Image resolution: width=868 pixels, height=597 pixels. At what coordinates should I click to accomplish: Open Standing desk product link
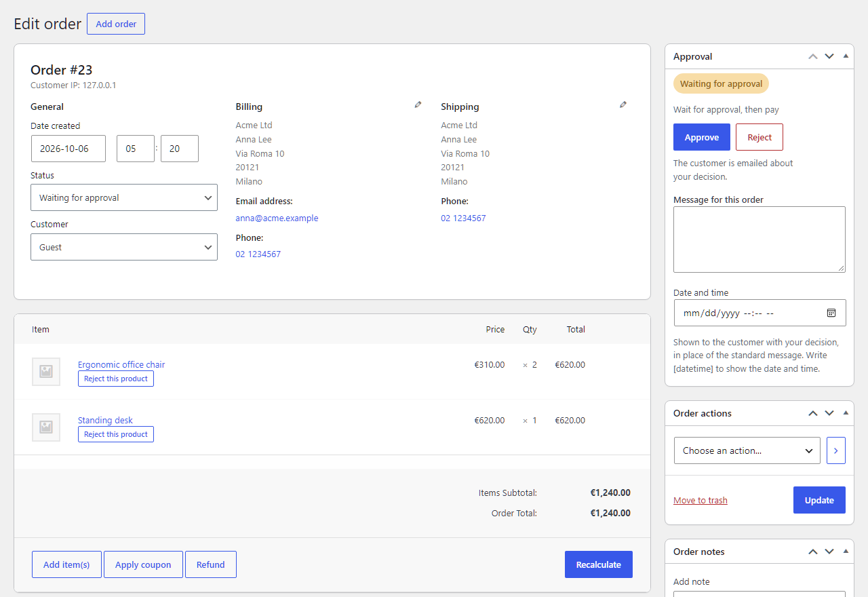tap(105, 420)
